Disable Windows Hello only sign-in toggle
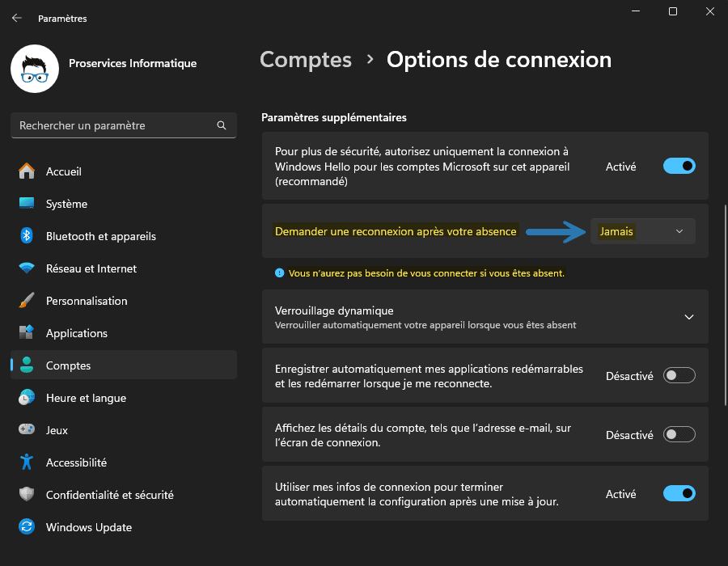 tap(678, 166)
